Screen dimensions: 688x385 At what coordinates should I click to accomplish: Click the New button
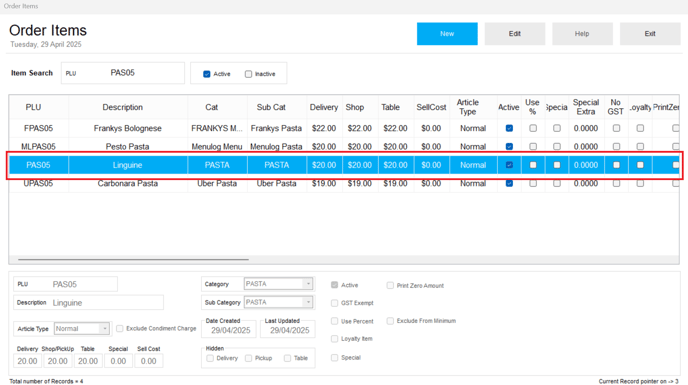click(x=447, y=34)
